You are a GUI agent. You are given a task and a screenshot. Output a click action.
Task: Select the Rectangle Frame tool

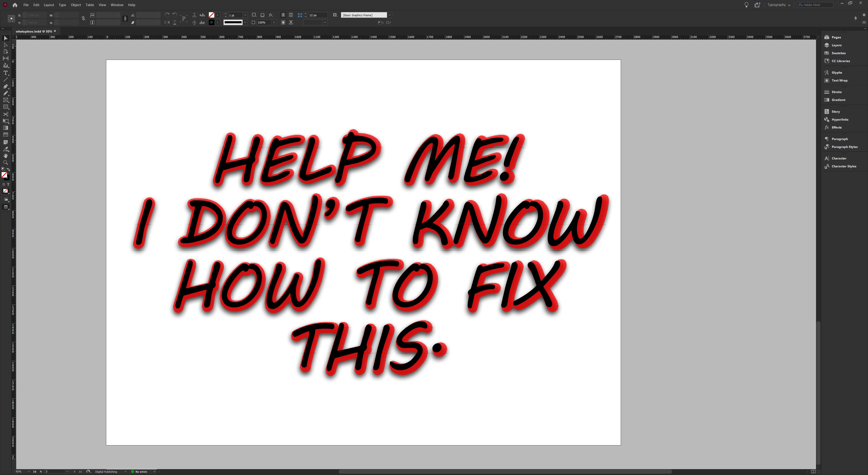click(6, 100)
